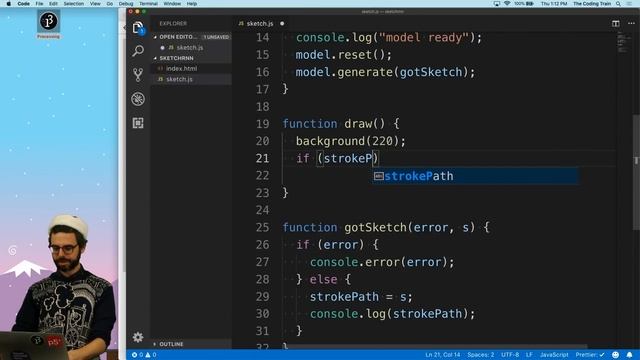Open the Window menu
This screenshot has height=360, width=640.
(x=172, y=4)
